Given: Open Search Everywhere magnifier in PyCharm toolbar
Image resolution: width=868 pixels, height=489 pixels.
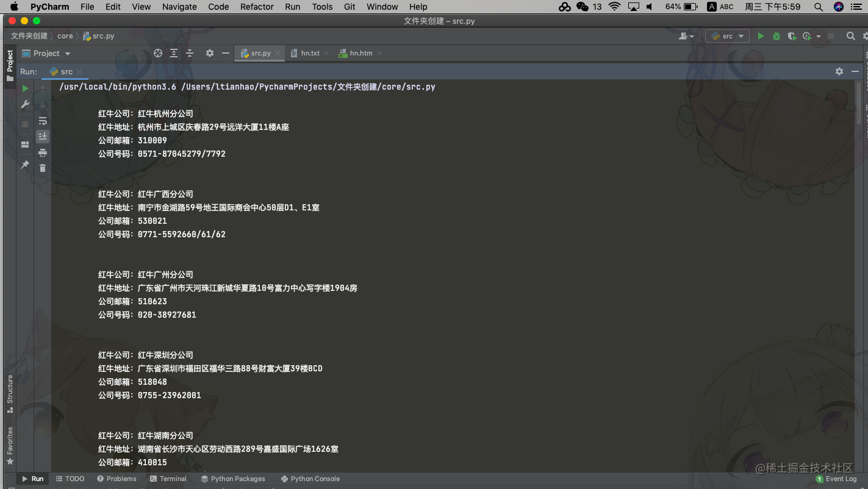Looking at the screenshot, I should [851, 36].
